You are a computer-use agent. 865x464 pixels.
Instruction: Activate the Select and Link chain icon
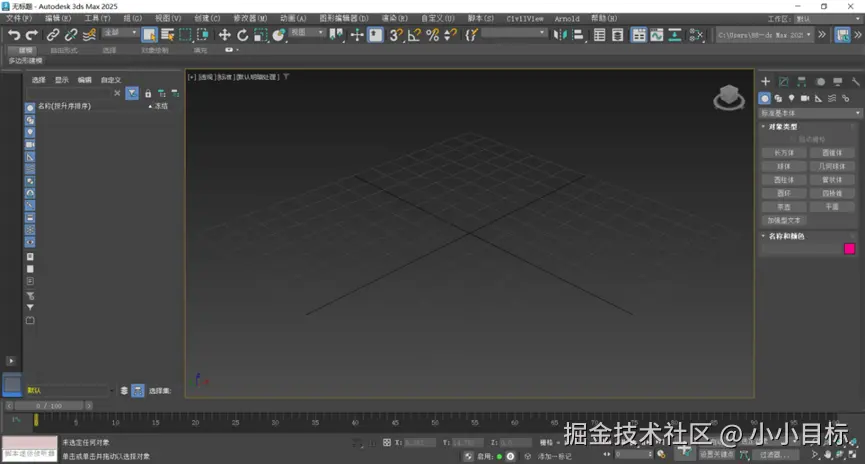(x=52, y=35)
